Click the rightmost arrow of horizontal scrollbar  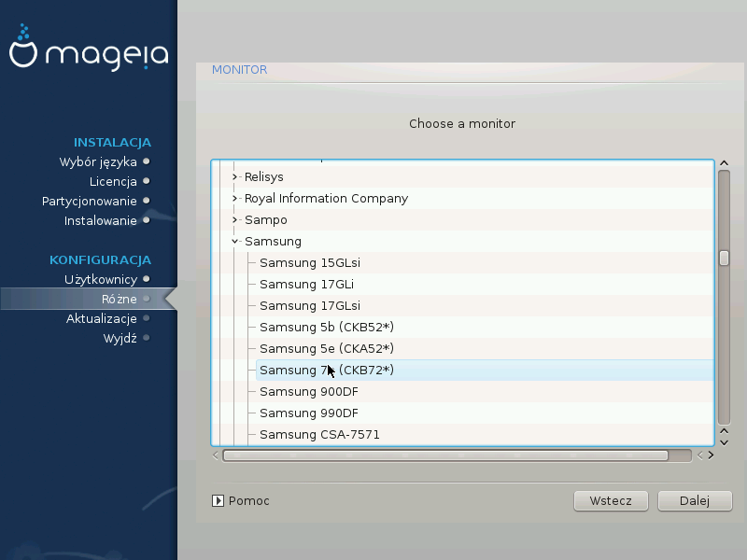[x=711, y=455]
